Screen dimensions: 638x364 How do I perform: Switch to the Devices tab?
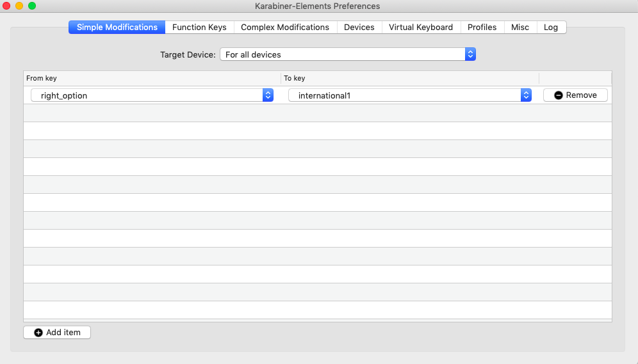[359, 28]
